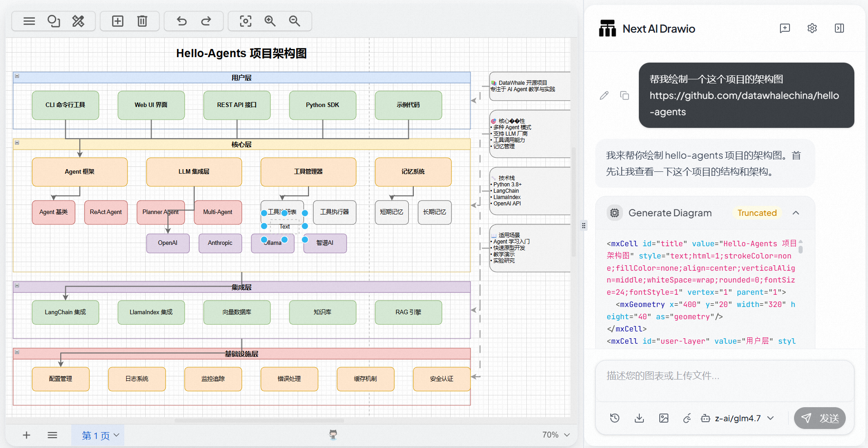The height and width of the screenshot is (448, 868).
Task: Start a new chat conversation
Action: 785,29
